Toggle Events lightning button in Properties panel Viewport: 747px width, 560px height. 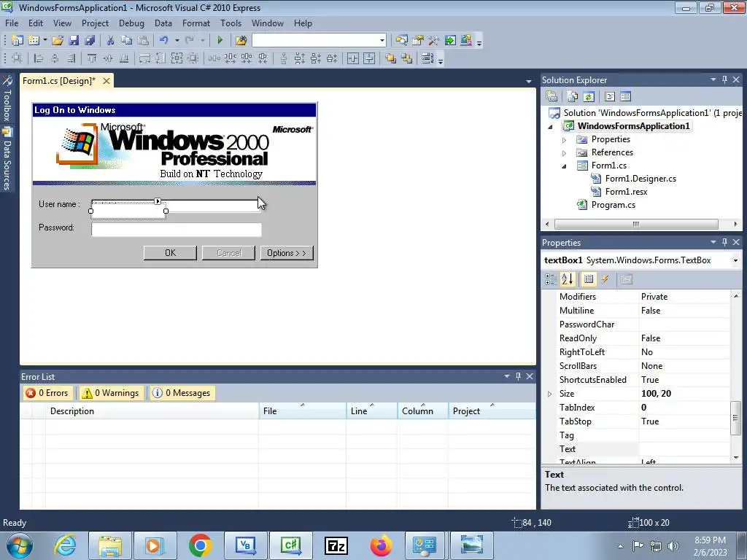605,279
